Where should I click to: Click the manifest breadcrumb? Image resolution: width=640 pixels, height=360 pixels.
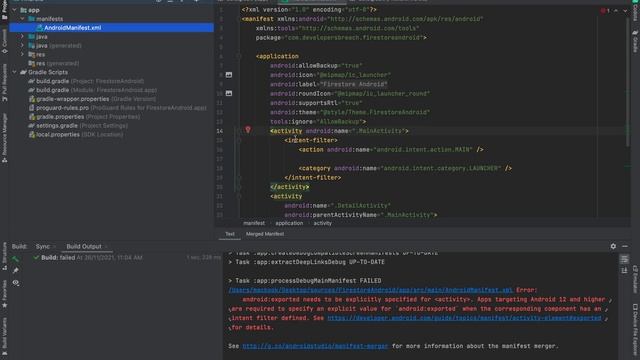point(254,223)
